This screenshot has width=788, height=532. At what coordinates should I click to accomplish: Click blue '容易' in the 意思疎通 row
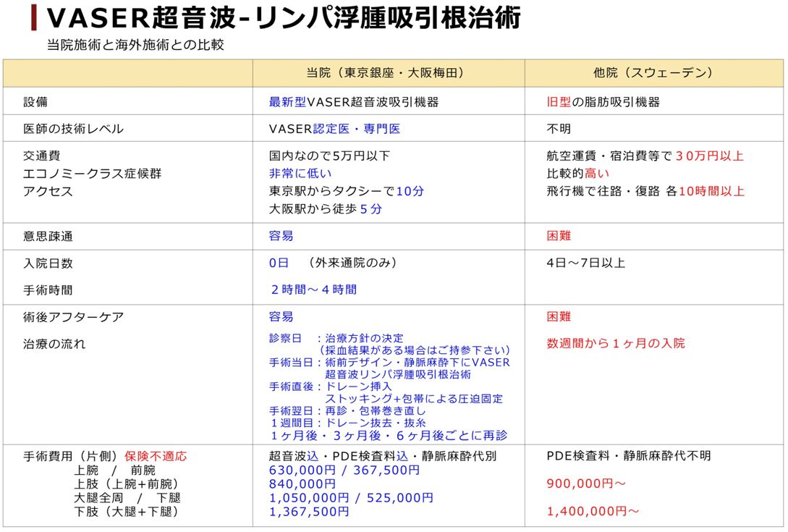[x=281, y=236]
